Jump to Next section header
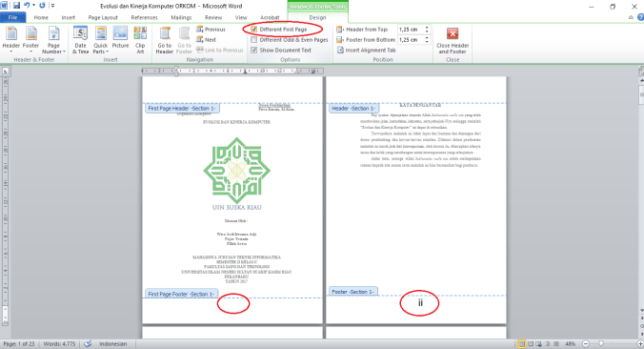The width and height of the screenshot is (644, 349). (x=206, y=39)
